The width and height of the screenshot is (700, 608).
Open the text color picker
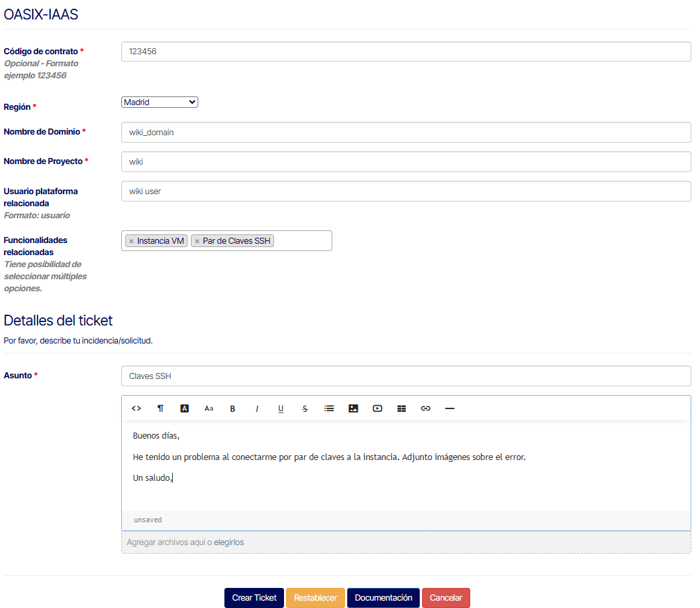pyautogui.click(x=185, y=408)
